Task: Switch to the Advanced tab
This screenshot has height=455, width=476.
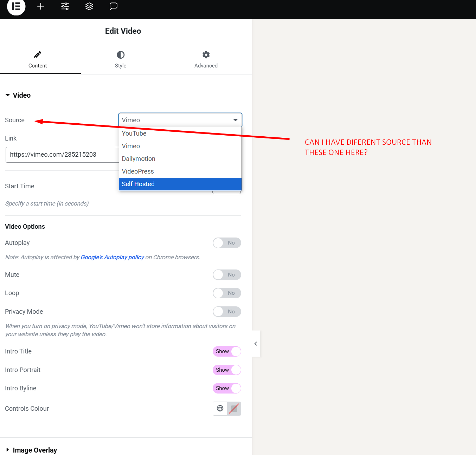Action: pos(206,59)
